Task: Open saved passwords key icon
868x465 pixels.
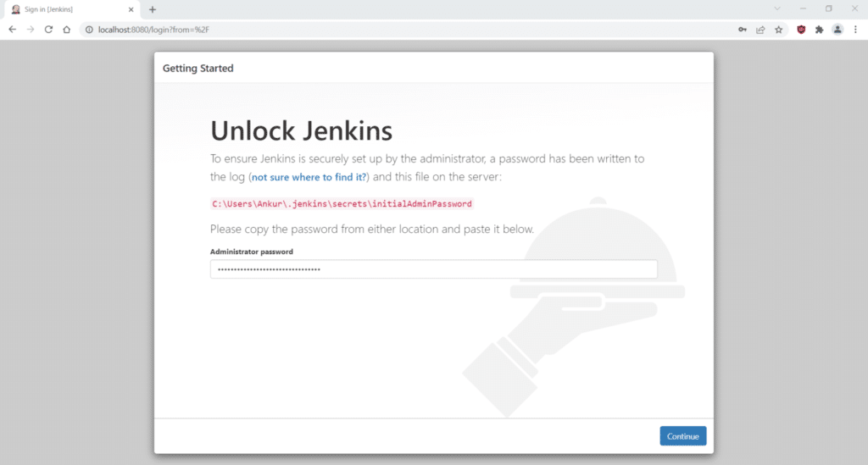Action: [x=743, y=30]
